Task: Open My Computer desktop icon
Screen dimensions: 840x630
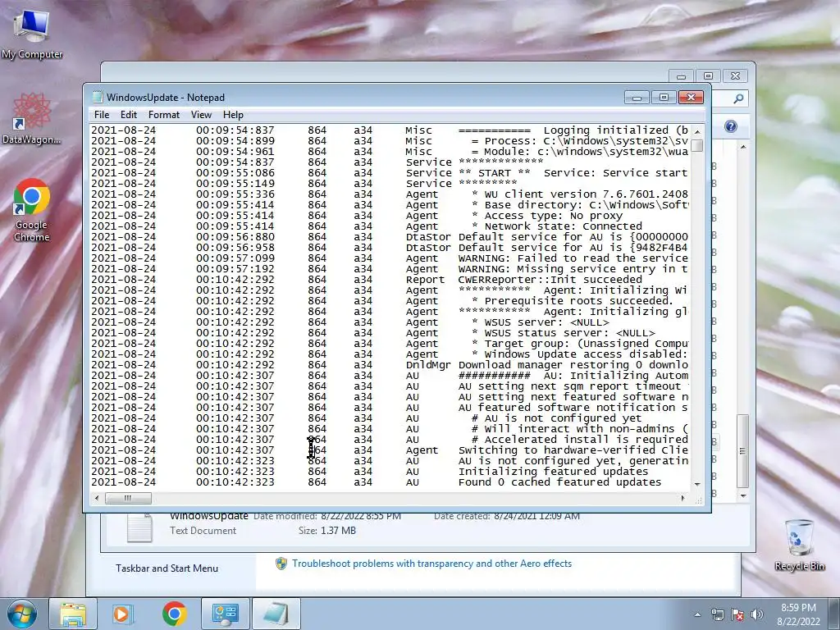Action: tap(32, 33)
